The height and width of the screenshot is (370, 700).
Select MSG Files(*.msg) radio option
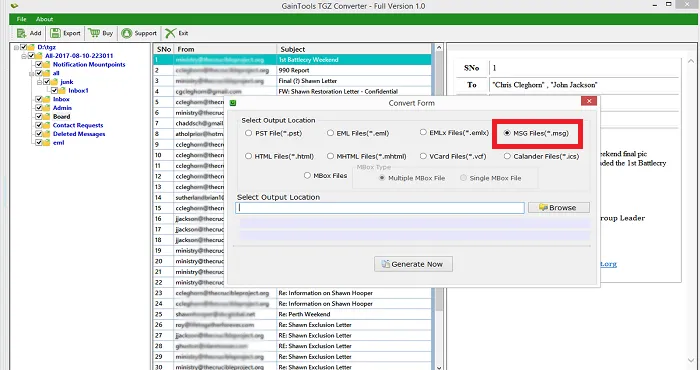click(x=507, y=133)
